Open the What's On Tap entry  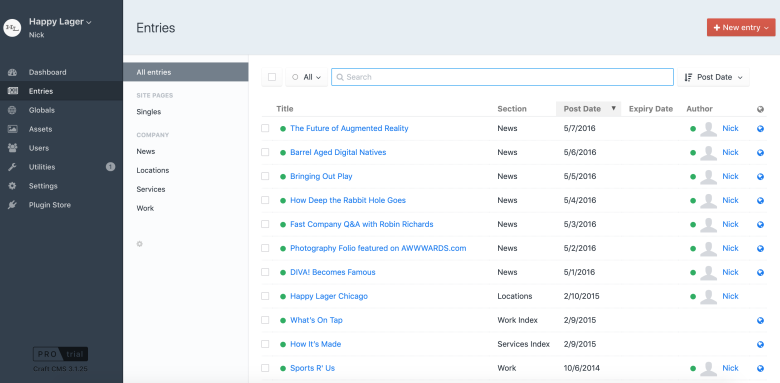coord(316,320)
